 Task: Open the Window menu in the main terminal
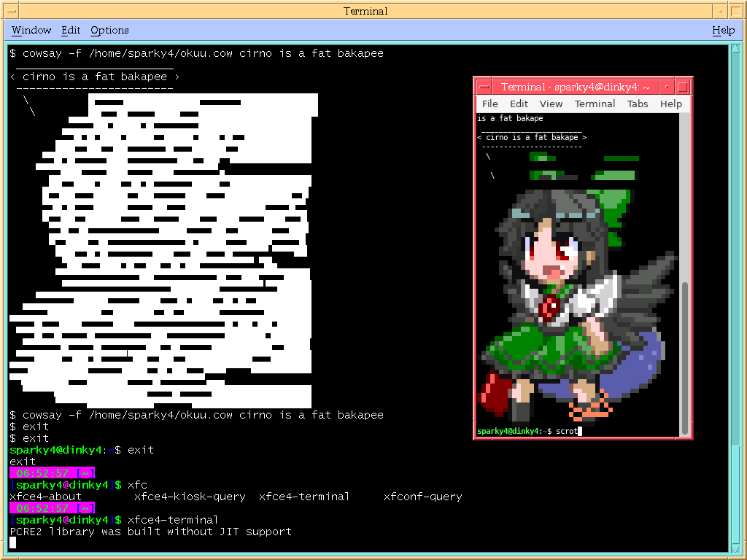pos(31,30)
